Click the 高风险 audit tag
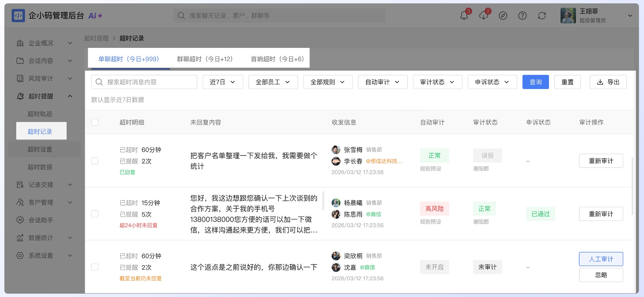644x297 pixels. [x=434, y=209]
